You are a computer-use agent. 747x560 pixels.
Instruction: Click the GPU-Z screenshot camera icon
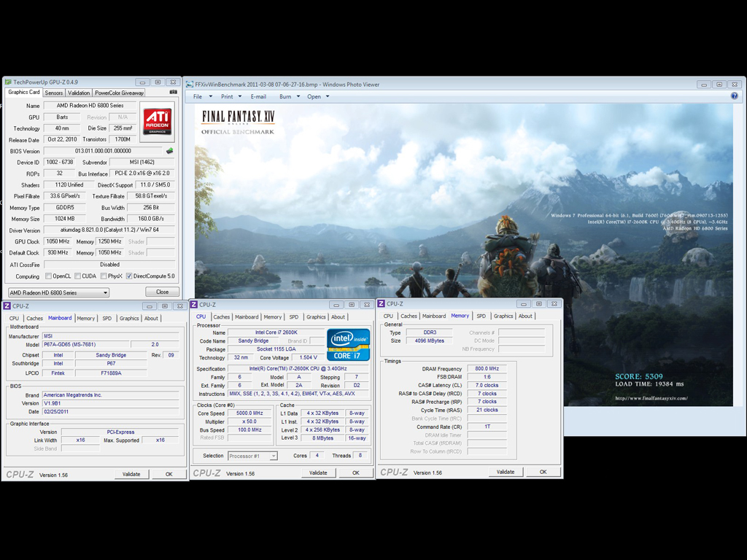pyautogui.click(x=174, y=93)
